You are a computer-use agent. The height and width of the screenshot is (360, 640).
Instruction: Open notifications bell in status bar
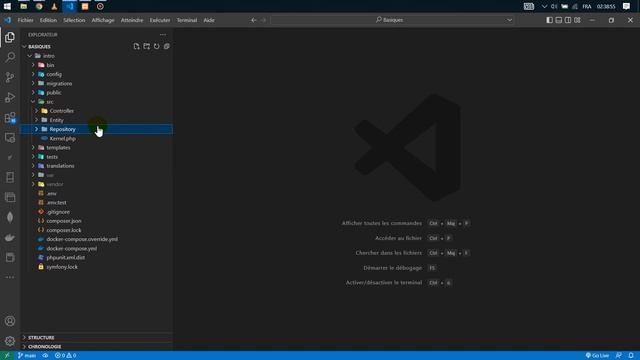[x=631, y=356]
